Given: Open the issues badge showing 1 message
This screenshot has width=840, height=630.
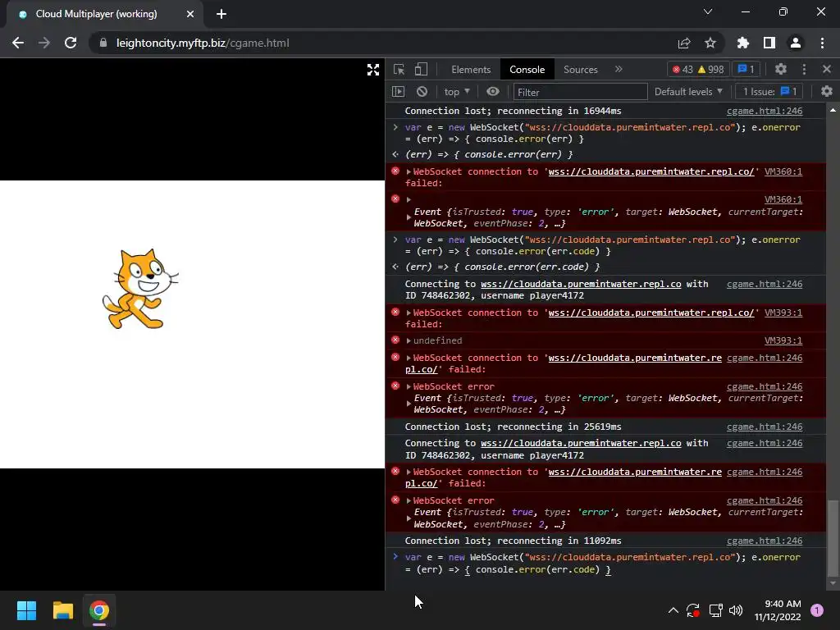Looking at the screenshot, I should [746, 69].
